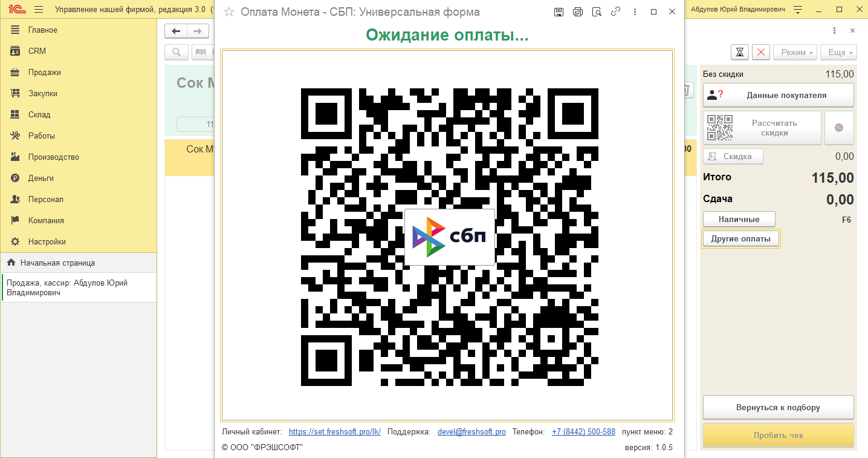Click the Наличные payment button
Image resolution: width=868 pixels, height=458 pixels.
tap(739, 219)
